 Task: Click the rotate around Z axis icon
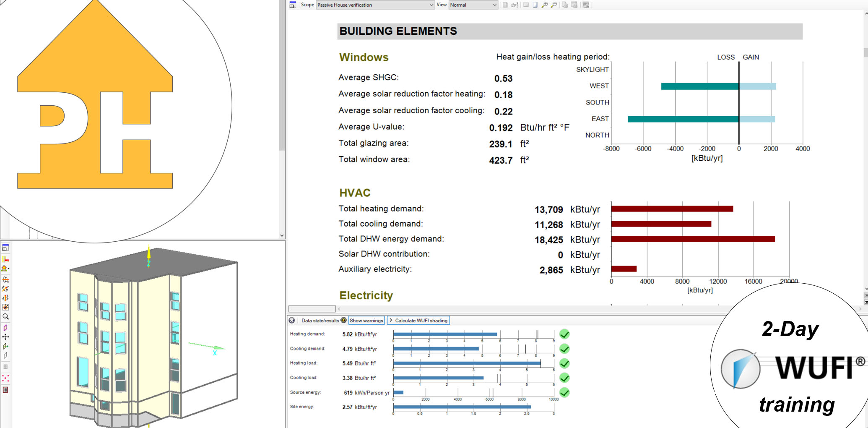click(x=5, y=298)
